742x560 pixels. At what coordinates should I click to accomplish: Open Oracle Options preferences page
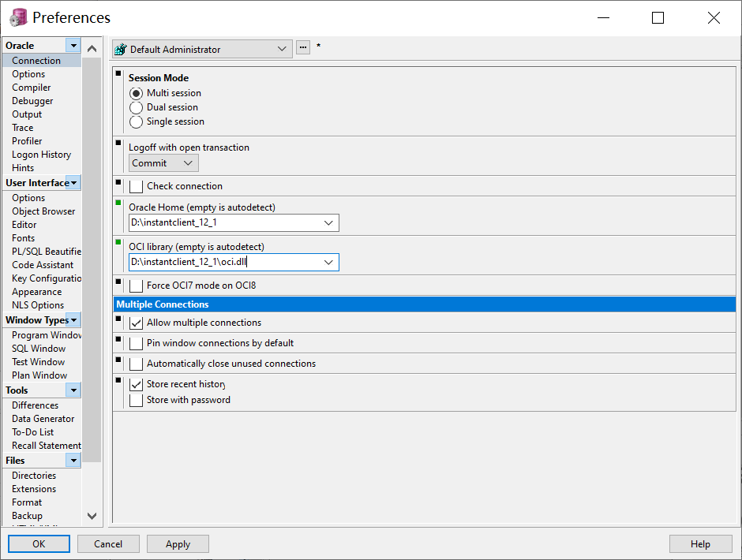pos(28,74)
